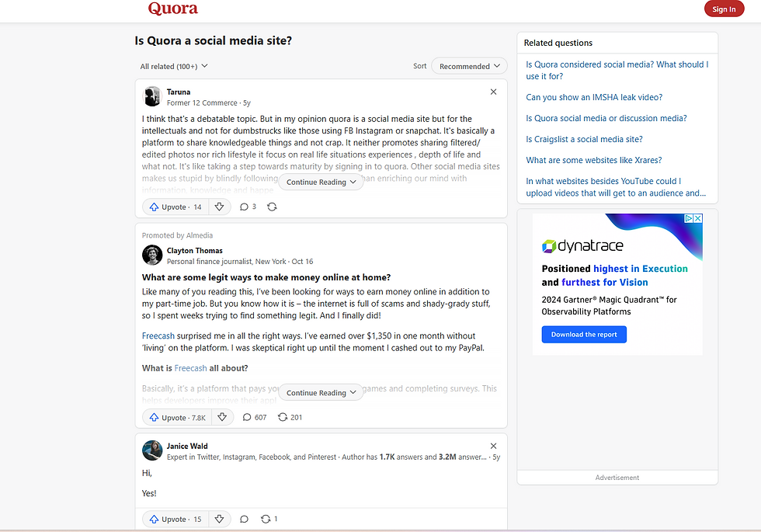Click the 'Is Quora a social media site?' title
The height and width of the screenshot is (532, 761).
[x=213, y=40]
